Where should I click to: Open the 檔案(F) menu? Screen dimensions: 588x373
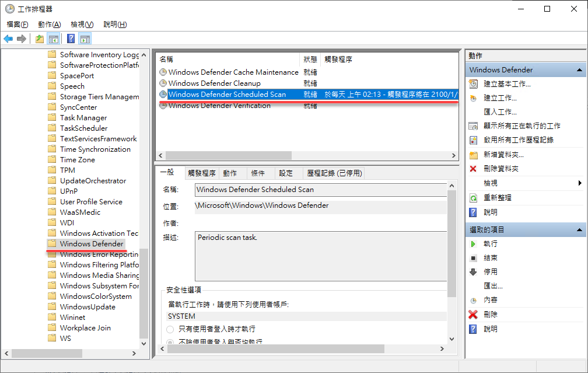point(17,25)
